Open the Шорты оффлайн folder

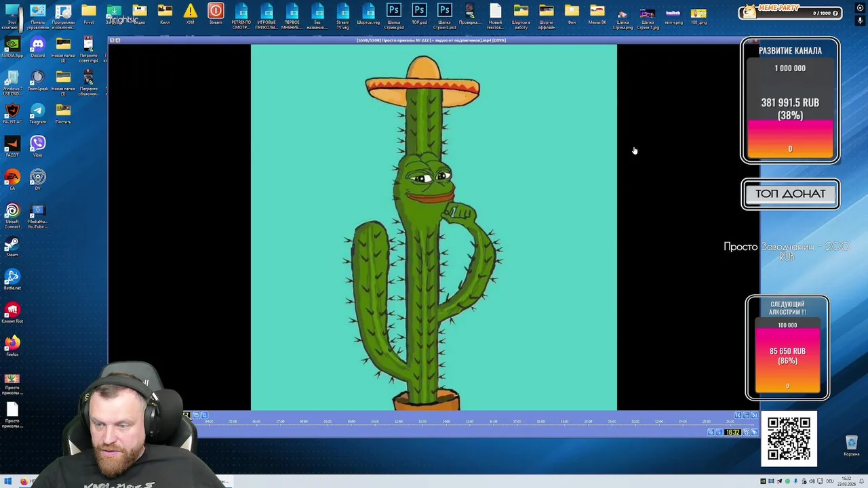pos(547,16)
